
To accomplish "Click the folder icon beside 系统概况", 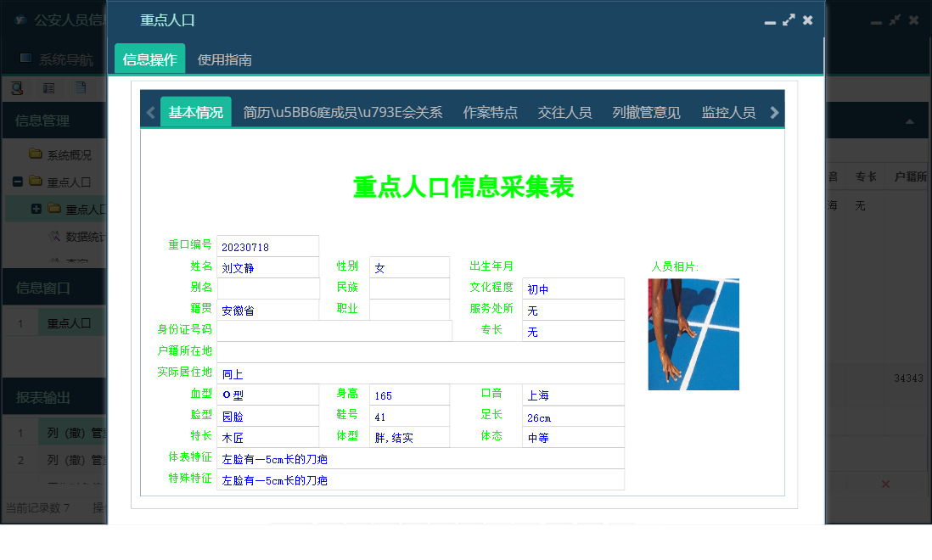I will tap(34, 154).
